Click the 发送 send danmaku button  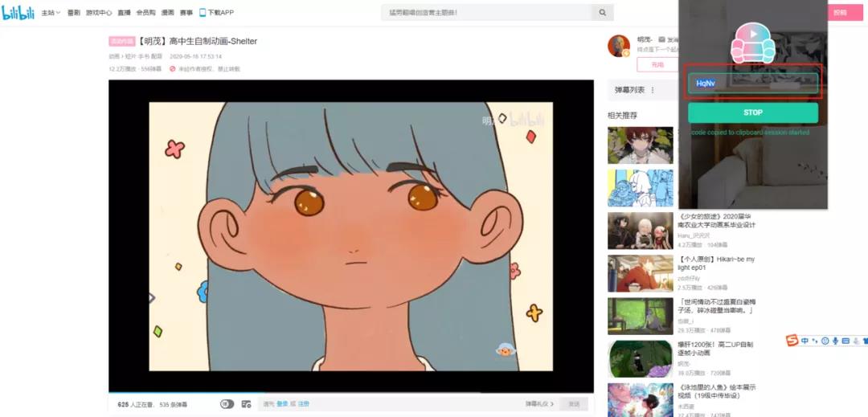click(x=574, y=404)
